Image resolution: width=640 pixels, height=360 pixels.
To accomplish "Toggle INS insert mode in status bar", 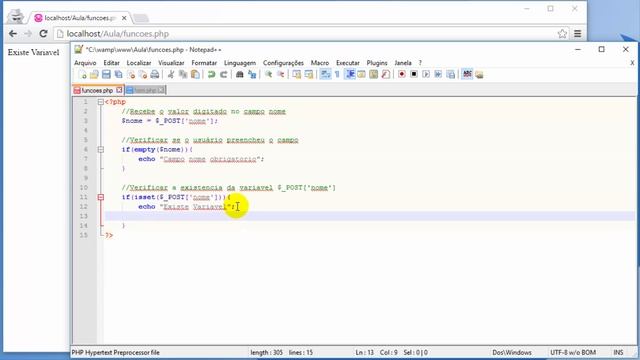I will [618, 352].
